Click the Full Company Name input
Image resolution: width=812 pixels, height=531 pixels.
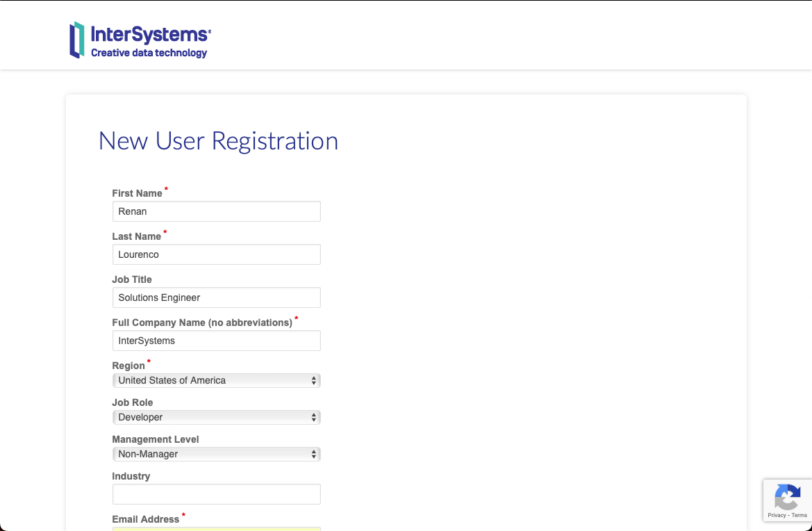click(216, 341)
